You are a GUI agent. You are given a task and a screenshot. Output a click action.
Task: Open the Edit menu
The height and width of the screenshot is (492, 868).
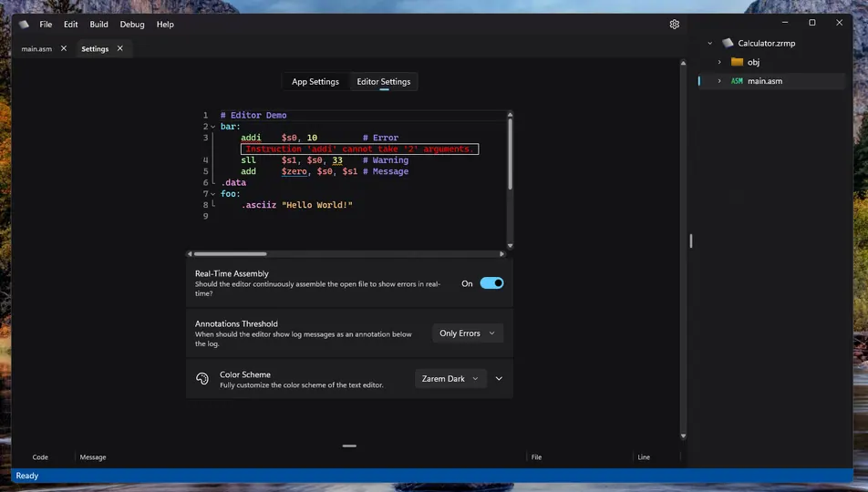point(70,25)
